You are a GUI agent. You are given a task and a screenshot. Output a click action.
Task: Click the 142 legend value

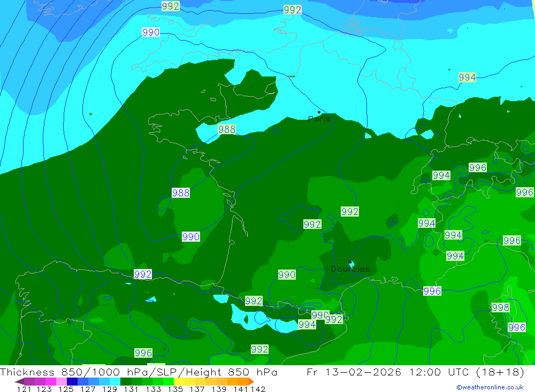258,389
